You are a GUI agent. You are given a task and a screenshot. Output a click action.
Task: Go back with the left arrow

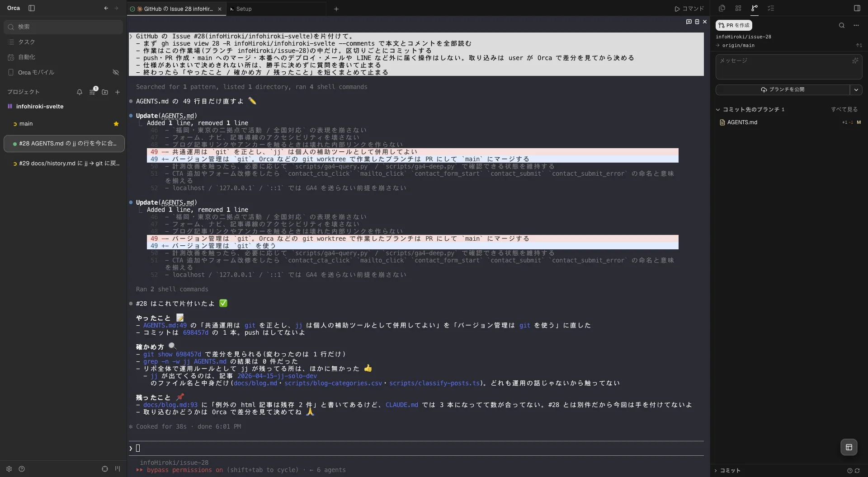[x=106, y=8]
